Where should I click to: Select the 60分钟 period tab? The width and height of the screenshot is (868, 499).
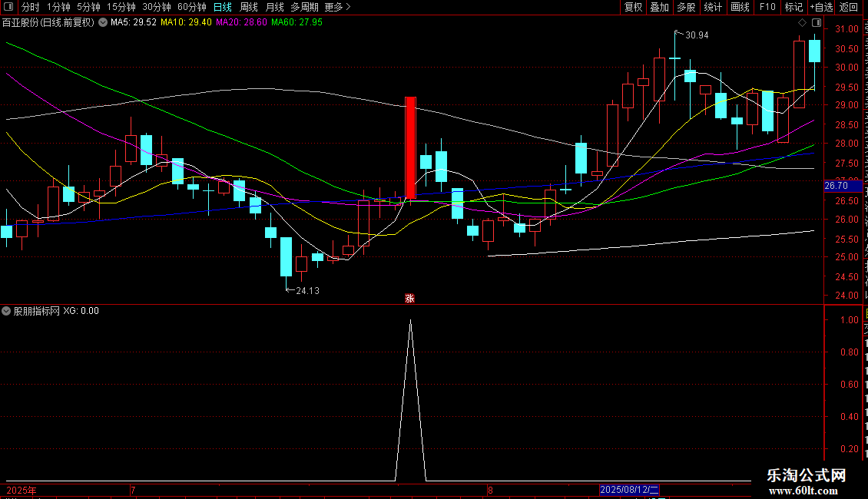coord(191,7)
